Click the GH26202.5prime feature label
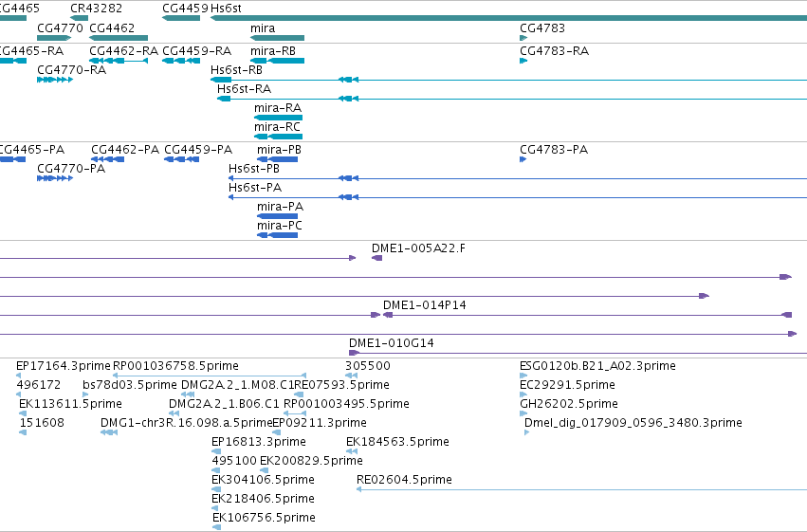Screen dimensions: 807x532 (569, 404)
